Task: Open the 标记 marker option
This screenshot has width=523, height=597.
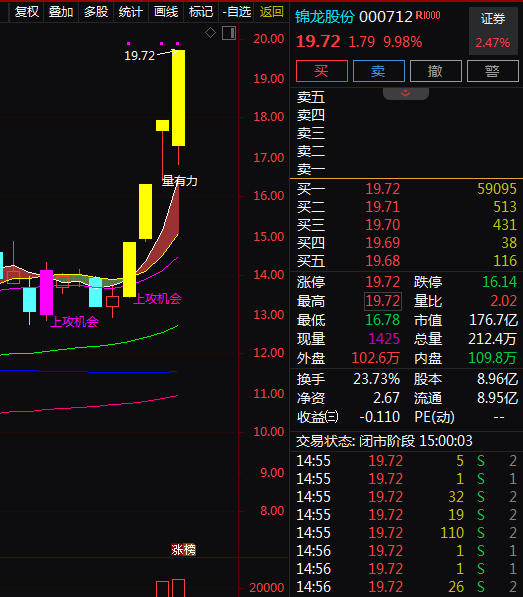Action: tap(201, 12)
